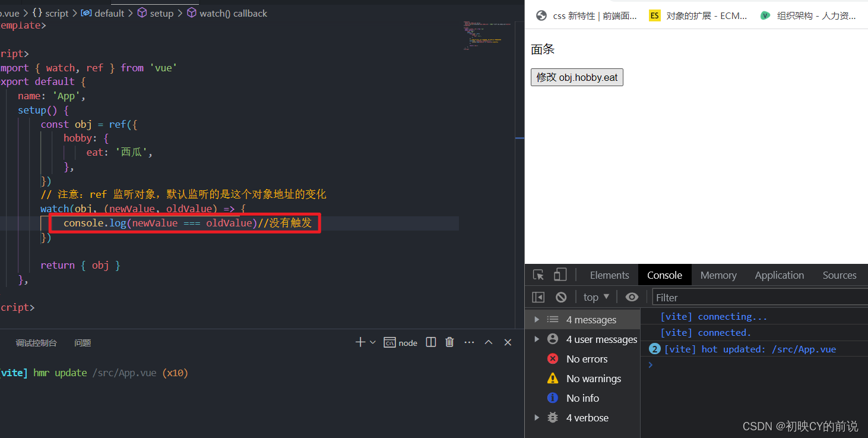868x438 pixels.
Task: Click the ES favicon in bookmarks bar
Action: pyautogui.click(x=655, y=16)
